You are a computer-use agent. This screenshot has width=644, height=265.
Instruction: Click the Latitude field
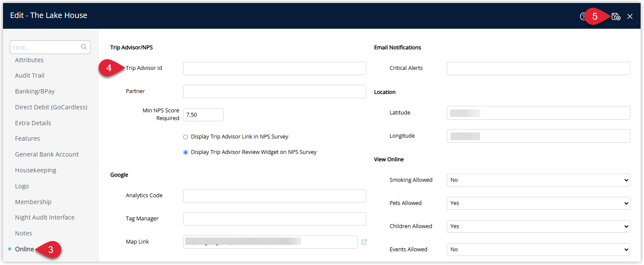538,113
